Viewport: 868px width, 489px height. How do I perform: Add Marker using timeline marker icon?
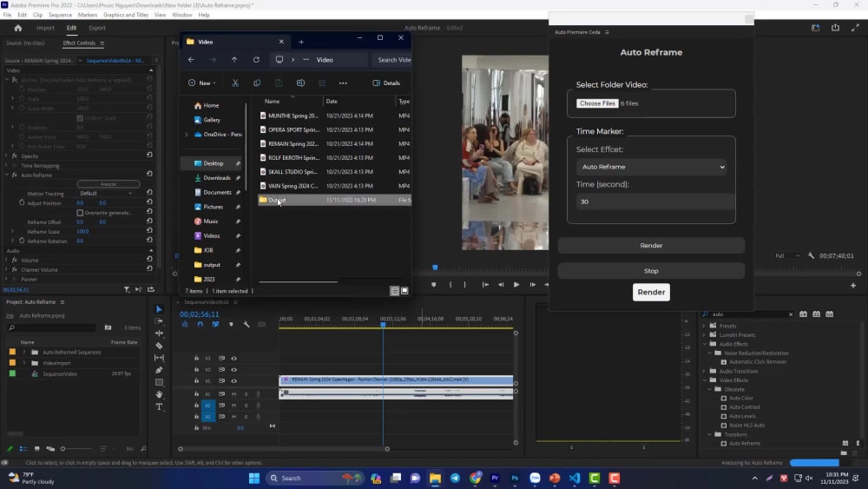[x=231, y=325]
